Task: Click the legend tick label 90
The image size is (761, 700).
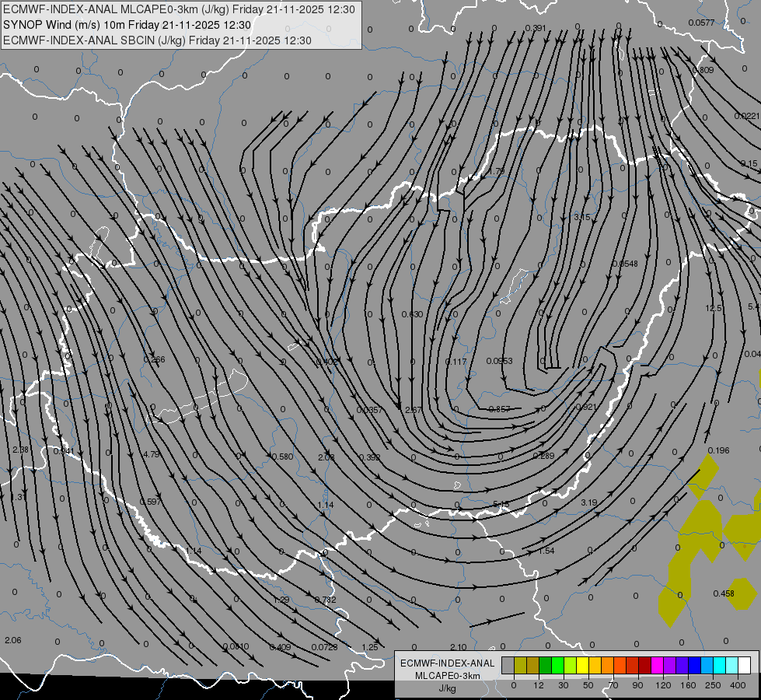Action: [x=637, y=685]
